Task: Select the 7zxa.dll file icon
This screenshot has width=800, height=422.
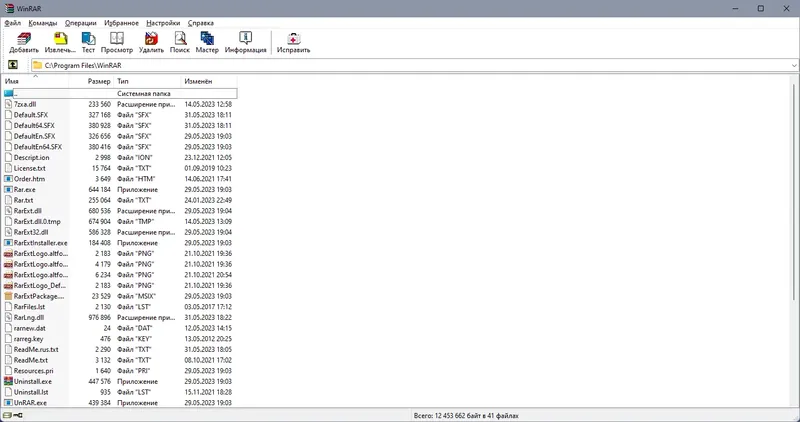Action: point(8,104)
